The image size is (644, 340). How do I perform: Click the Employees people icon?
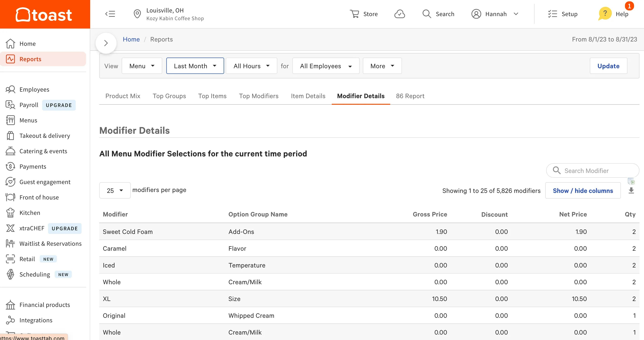click(x=10, y=90)
